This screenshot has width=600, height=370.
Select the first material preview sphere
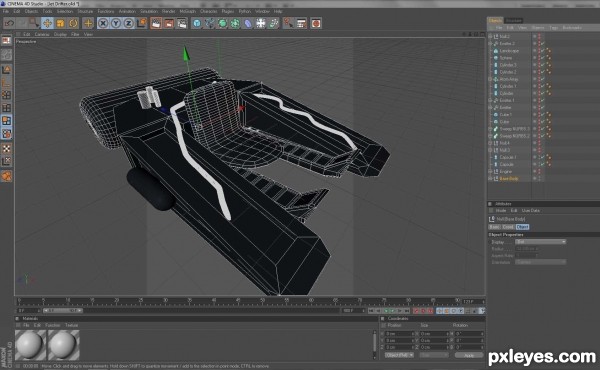click(x=30, y=345)
